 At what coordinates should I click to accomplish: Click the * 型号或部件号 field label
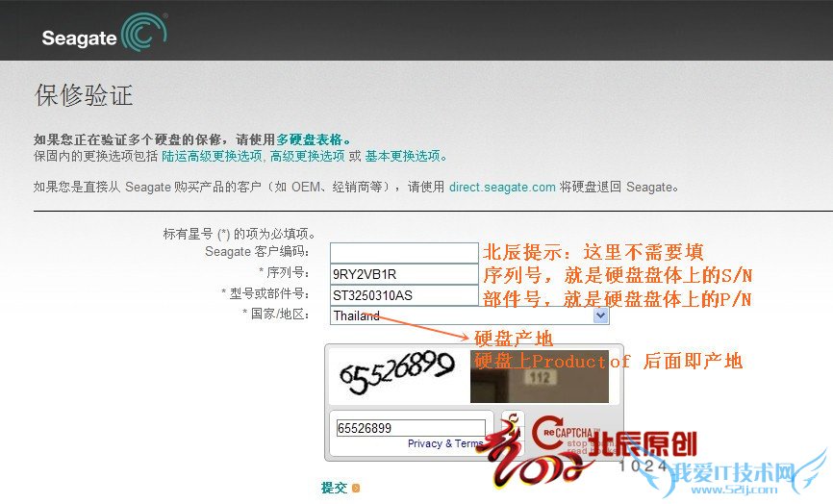tap(265, 293)
